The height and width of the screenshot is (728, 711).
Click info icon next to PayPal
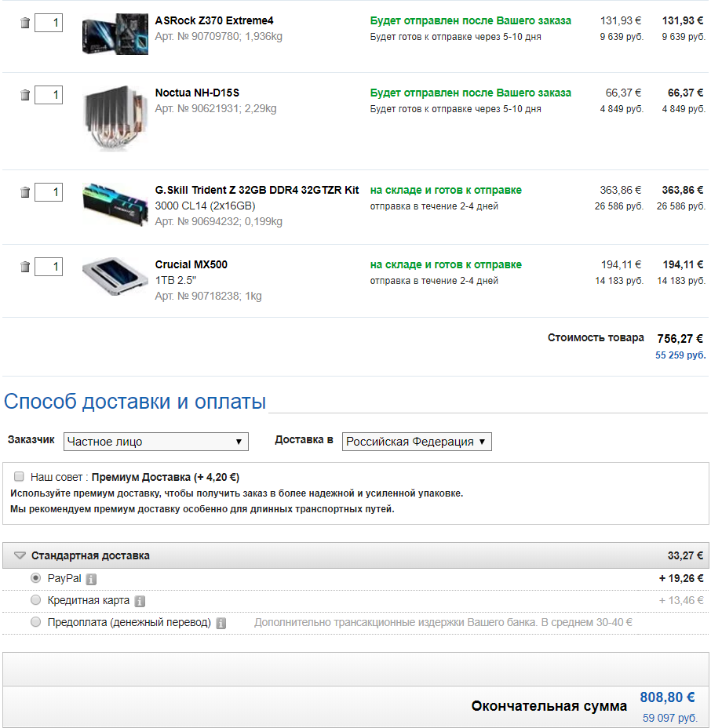91,579
